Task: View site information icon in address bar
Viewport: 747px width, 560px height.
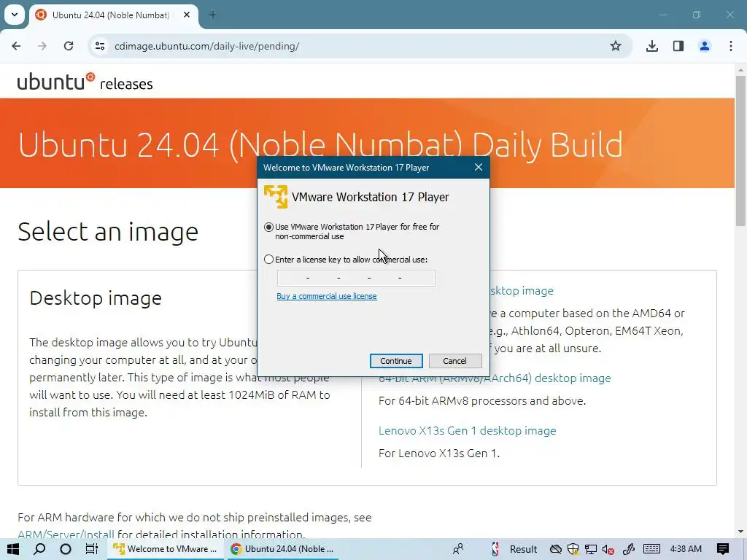Action: [99, 46]
